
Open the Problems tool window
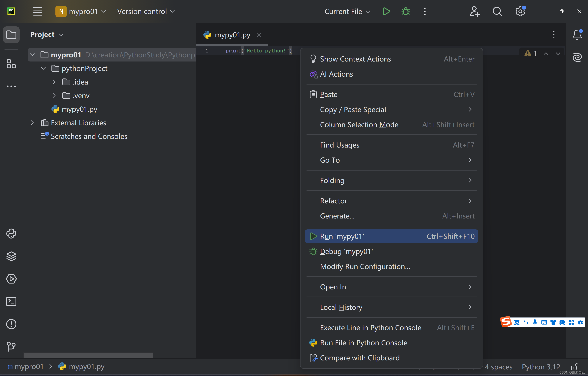pos(11,324)
